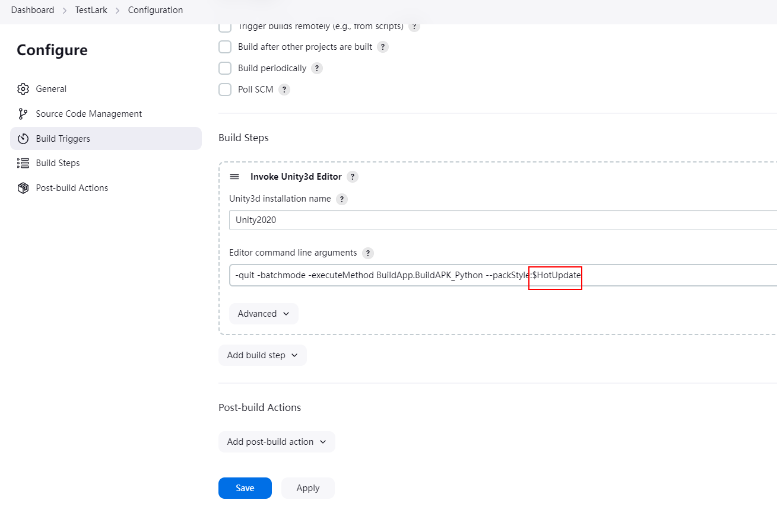Viewport: 777px width, 532px height.
Task: Click the Apply button
Action: [308, 488]
